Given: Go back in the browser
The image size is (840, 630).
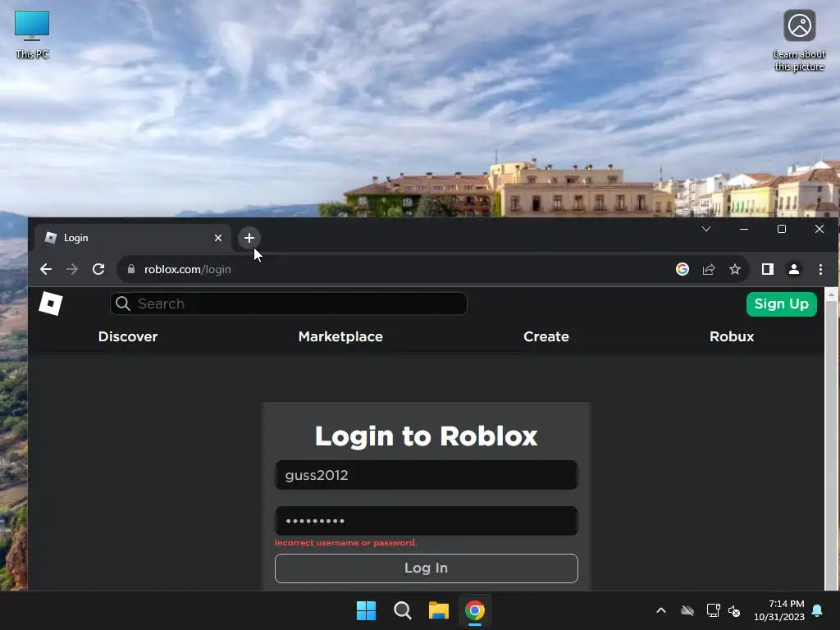Looking at the screenshot, I should coord(46,269).
